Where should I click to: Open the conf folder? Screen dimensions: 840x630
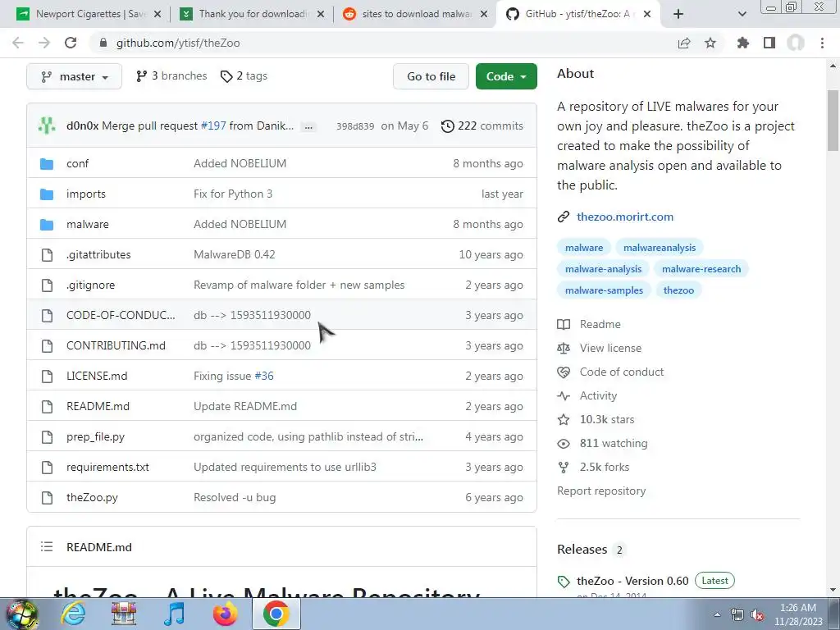pos(78,163)
